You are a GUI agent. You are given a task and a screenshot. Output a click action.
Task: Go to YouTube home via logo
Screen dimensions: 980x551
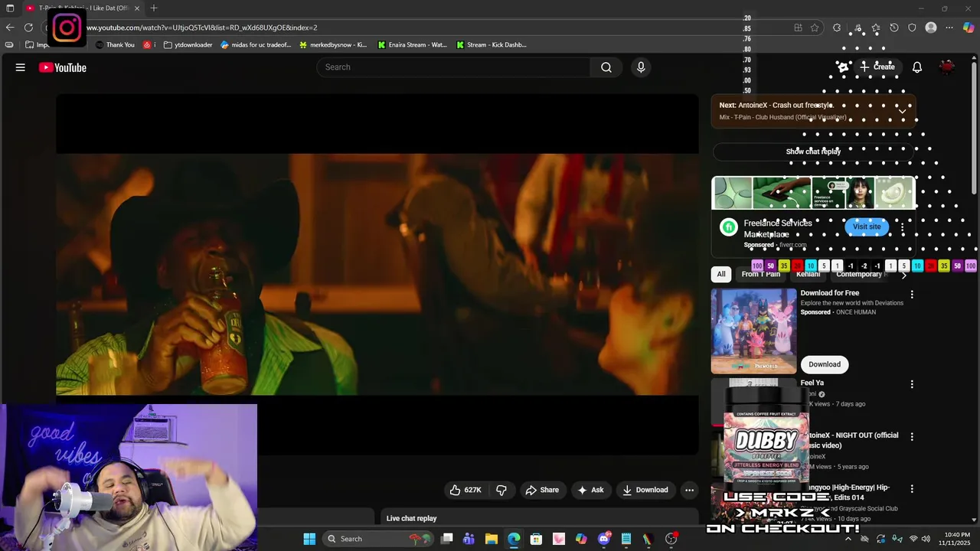(63, 67)
